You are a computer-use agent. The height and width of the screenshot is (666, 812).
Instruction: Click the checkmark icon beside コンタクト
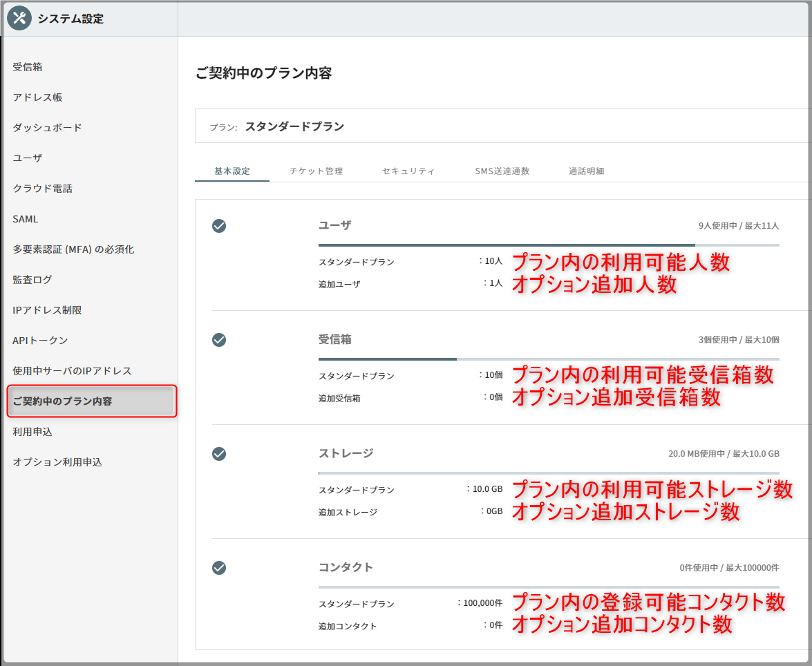click(x=219, y=568)
